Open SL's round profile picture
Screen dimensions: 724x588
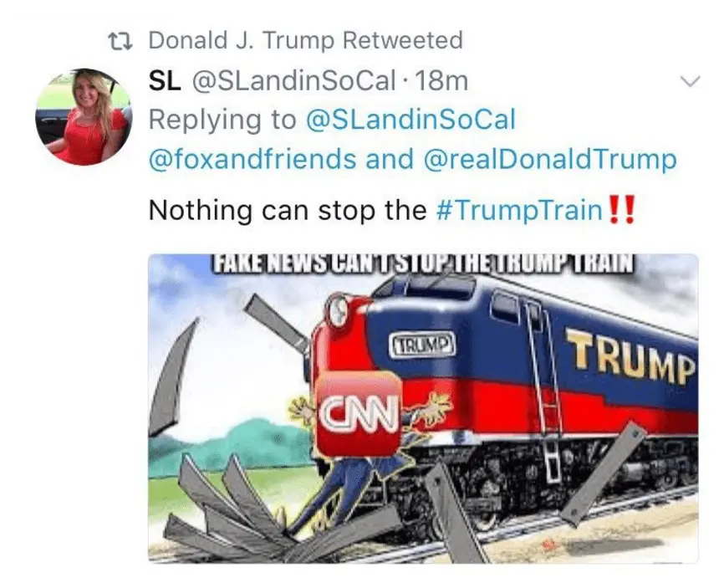pyautogui.click(x=83, y=116)
